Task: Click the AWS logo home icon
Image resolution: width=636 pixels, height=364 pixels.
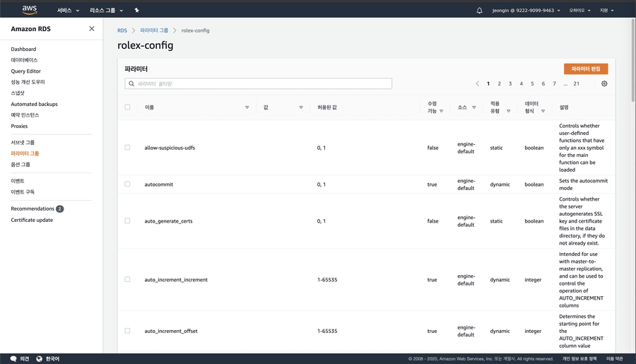Action: [29, 10]
